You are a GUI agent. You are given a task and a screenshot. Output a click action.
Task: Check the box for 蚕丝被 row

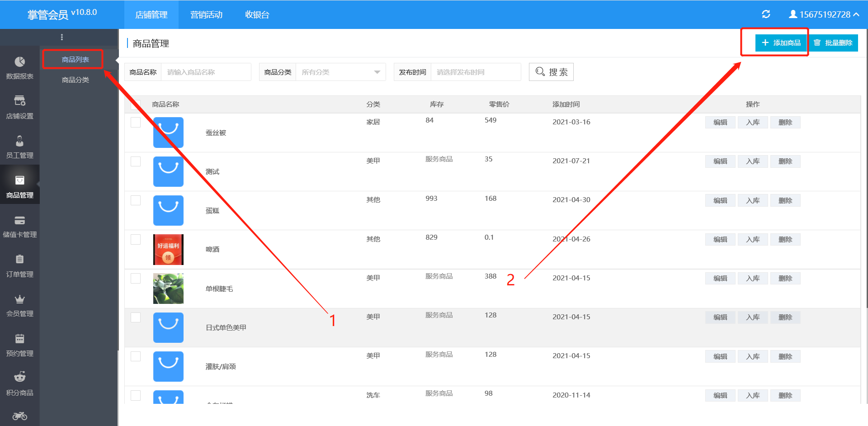[136, 123]
